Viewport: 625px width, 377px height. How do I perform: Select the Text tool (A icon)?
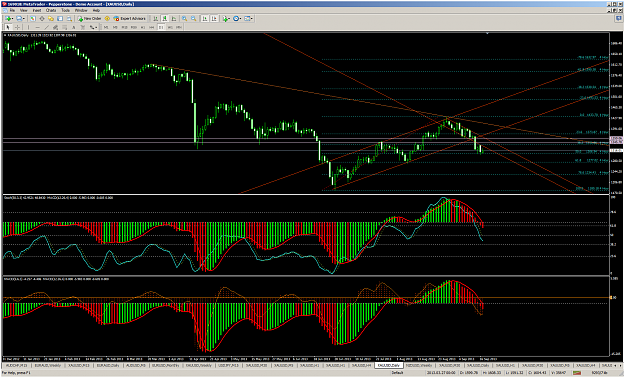[x=74, y=27]
